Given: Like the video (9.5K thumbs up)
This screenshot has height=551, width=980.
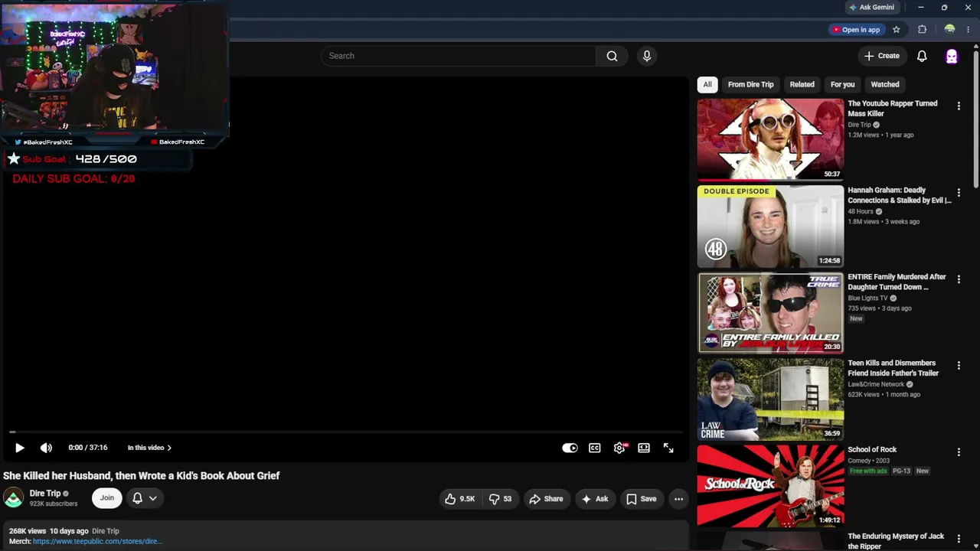Looking at the screenshot, I should point(460,499).
